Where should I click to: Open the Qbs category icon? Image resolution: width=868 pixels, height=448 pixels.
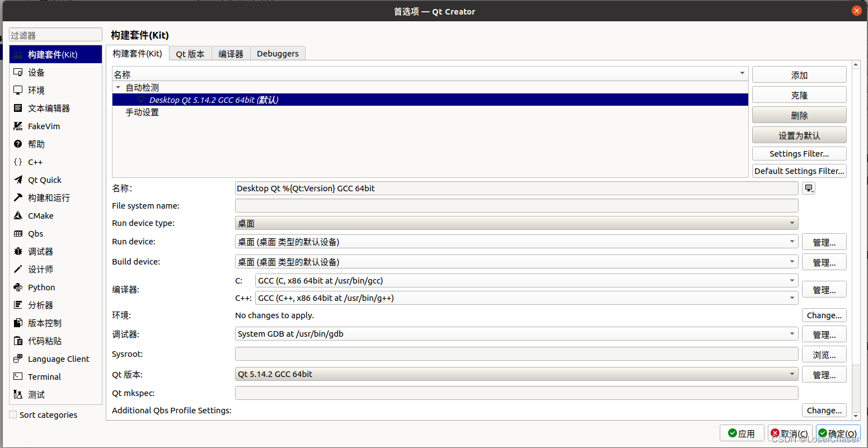pos(18,233)
